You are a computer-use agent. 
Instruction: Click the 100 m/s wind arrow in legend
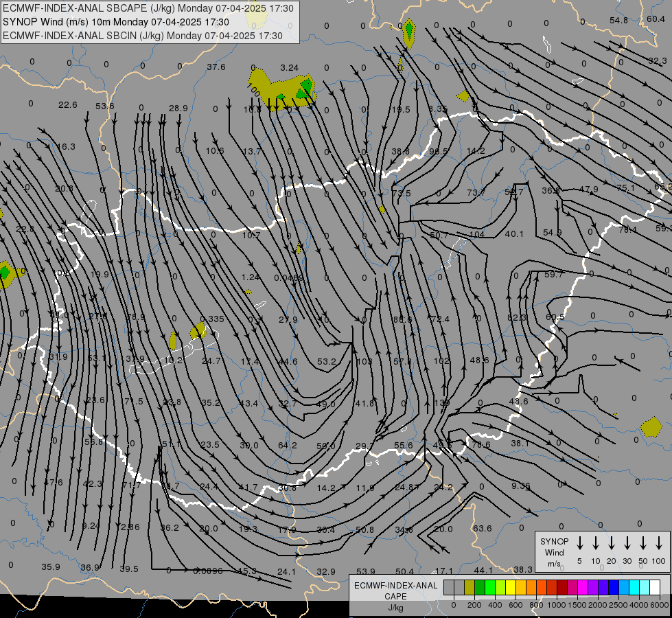[x=659, y=543]
